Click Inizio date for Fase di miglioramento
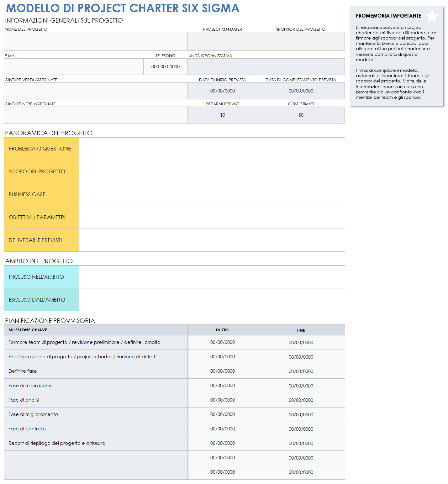448x484 pixels. coord(222,414)
